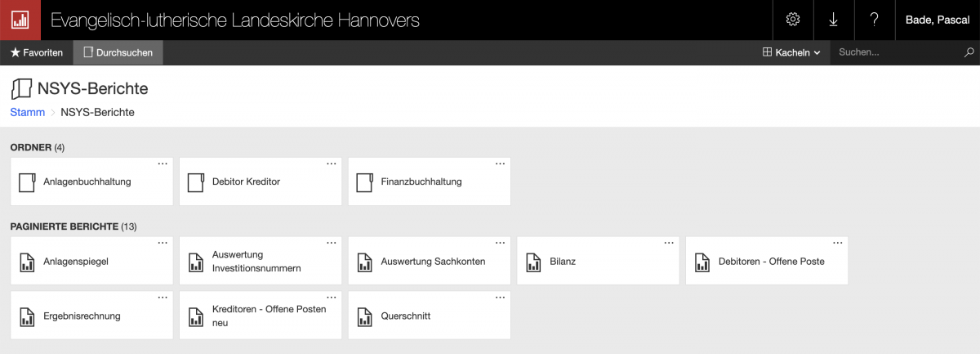Click the Finanzbuchhaltung folder icon
This screenshot has height=354, width=980.
(364, 181)
